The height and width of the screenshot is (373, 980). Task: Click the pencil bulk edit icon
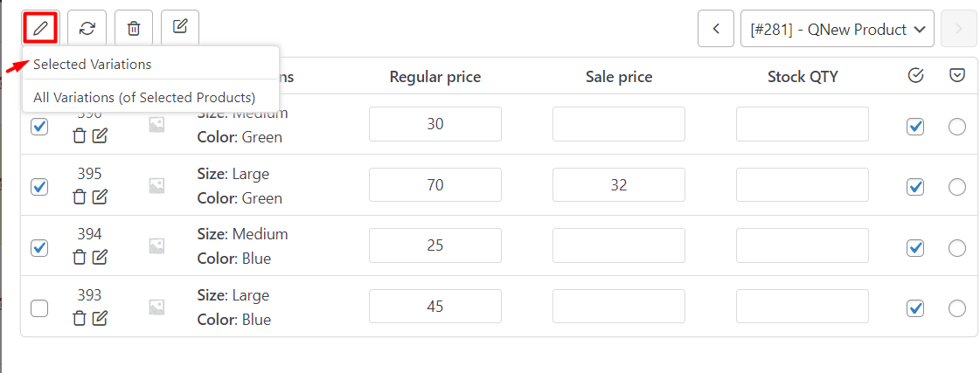(x=40, y=28)
